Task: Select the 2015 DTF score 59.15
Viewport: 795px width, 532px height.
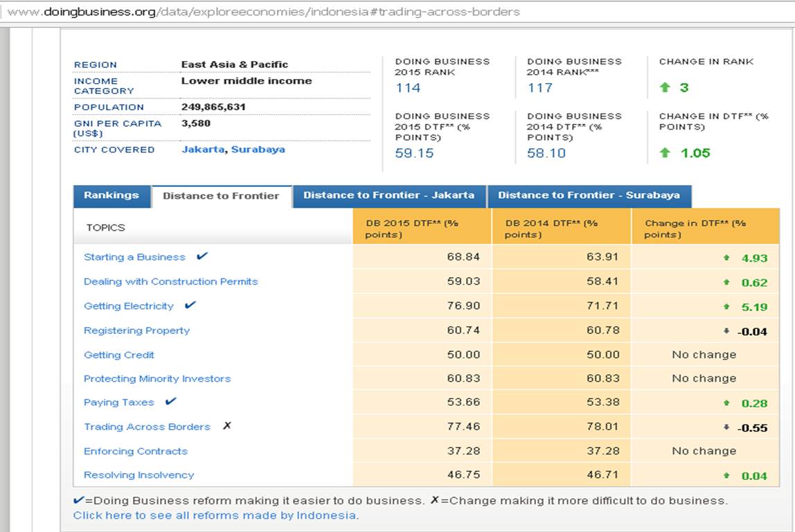Action: (414, 153)
